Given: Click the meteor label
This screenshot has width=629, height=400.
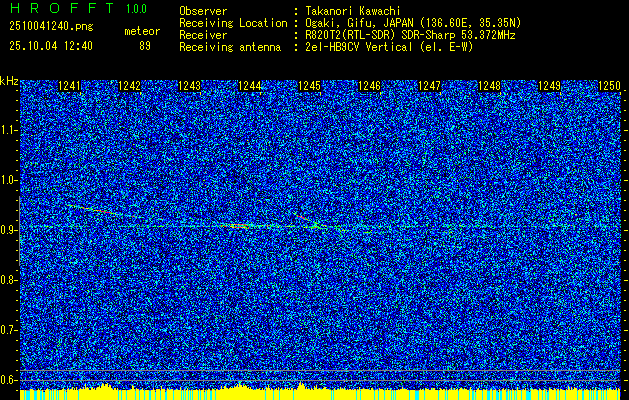Looking at the screenshot, I should coord(142,31).
